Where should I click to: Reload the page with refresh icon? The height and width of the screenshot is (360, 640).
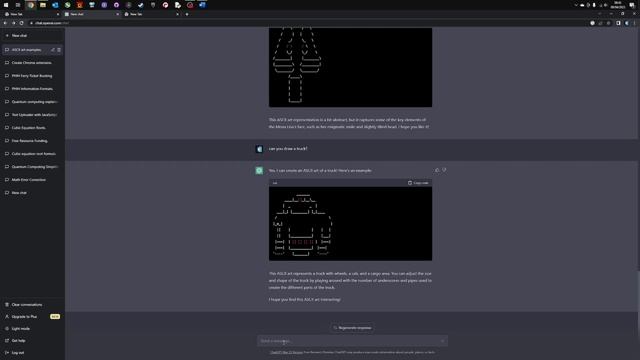tap(22, 23)
